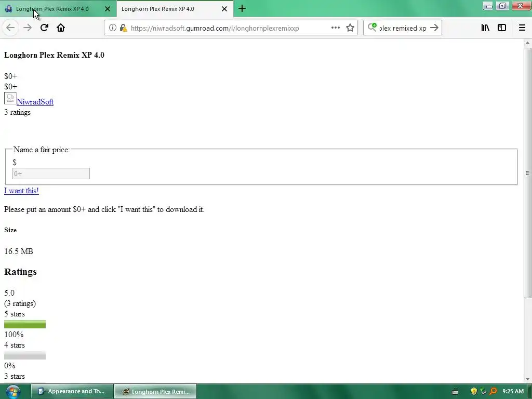Image resolution: width=532 pixels, height=399 pixels.
Task: Open the Windows Start orb
Action: pos(13,392)
